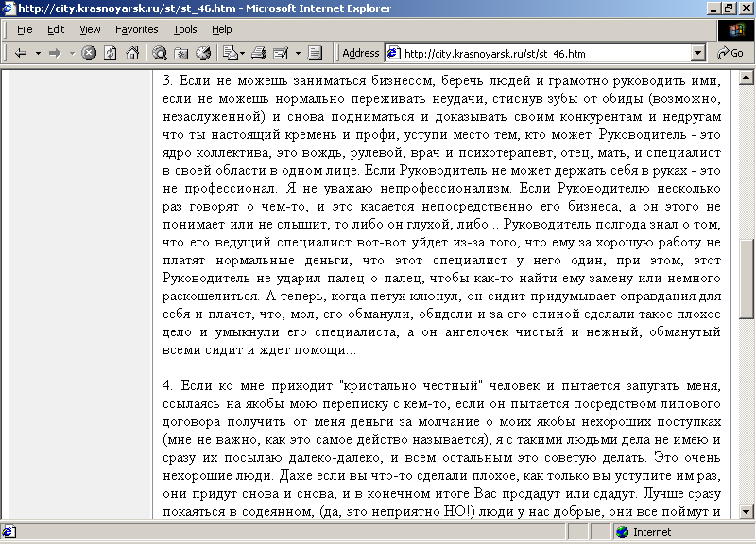The width and height of the screenshot is (756, 544).
Task: Print the page with Print icon
Action: point(259,53)
